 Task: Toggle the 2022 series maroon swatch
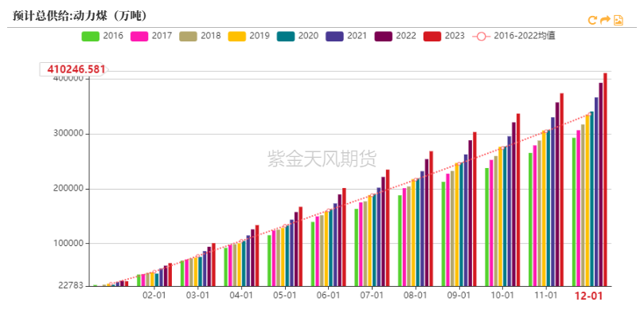383,36
